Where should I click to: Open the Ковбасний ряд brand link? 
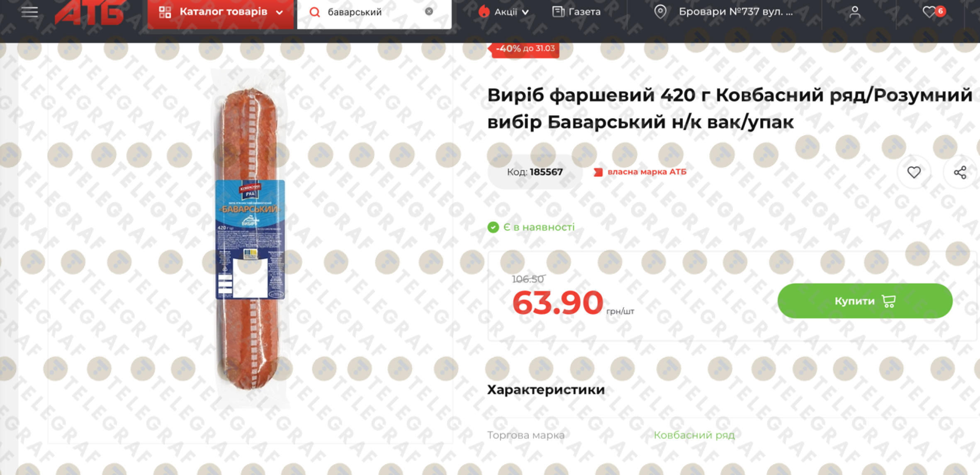[694, 435]
